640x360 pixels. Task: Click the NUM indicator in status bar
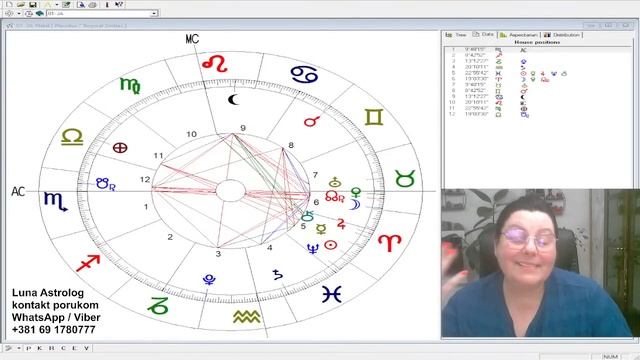coord(610,357)
